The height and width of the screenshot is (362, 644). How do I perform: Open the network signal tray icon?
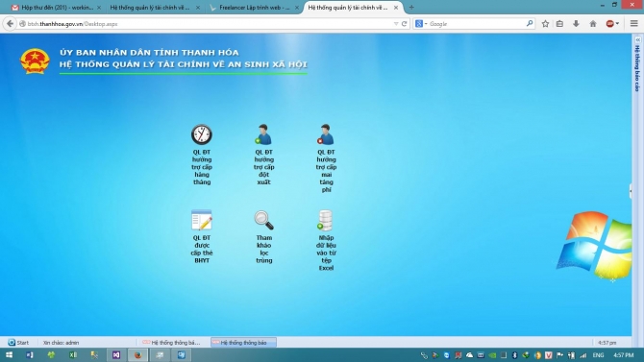pyautogui.click(x=582, y=355)
